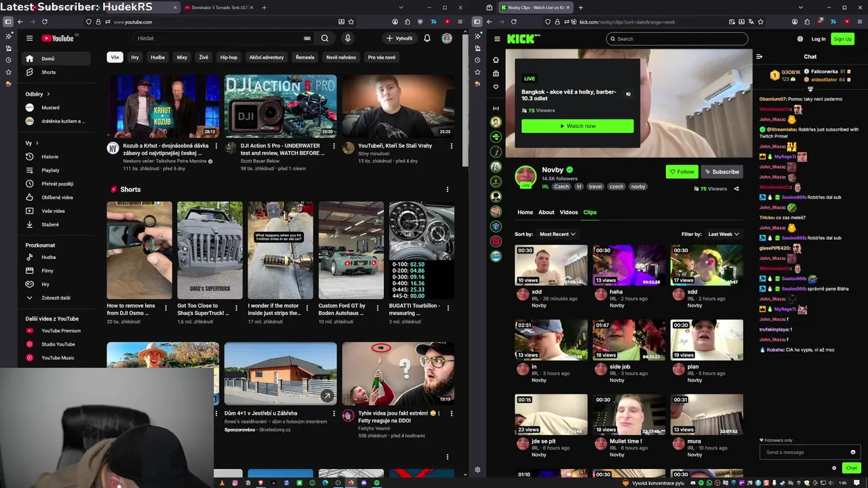The width and height of the screenshot is (868, 488).
Task: Select the Živě filter chip
Action: (x=203, y=58)
